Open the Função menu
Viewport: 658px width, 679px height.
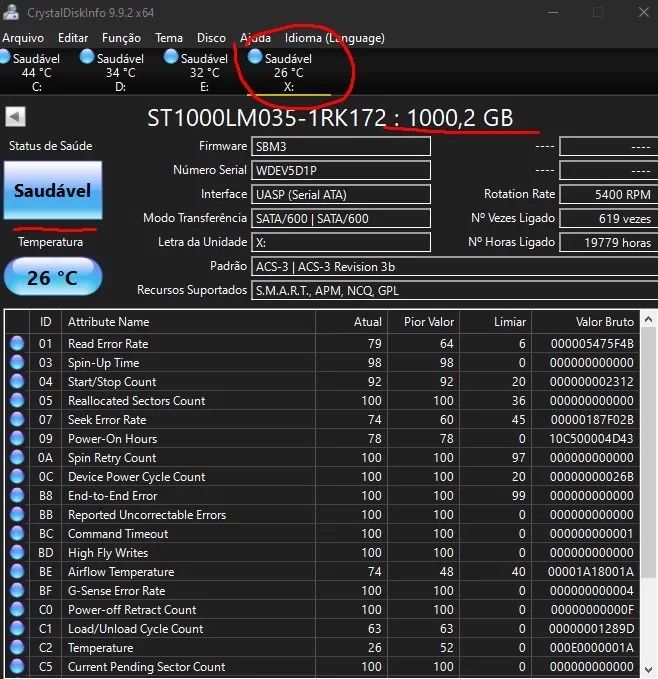click(121, 38)
